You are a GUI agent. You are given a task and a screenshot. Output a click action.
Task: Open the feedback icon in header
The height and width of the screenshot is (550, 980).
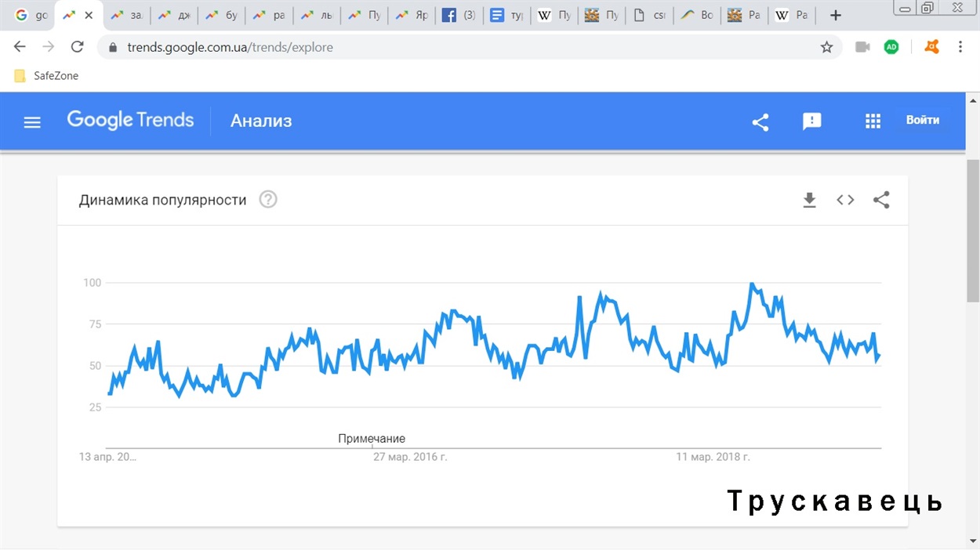coord(812,121)
